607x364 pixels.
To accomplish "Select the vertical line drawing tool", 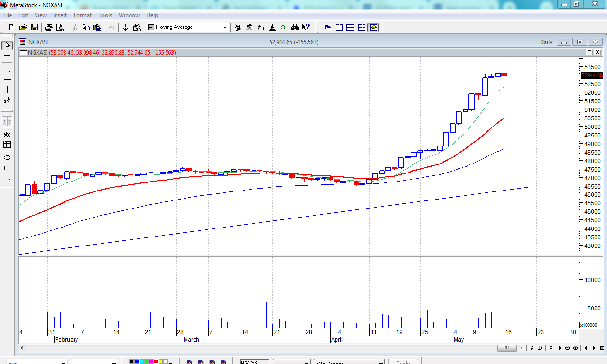I will point(7,90).
